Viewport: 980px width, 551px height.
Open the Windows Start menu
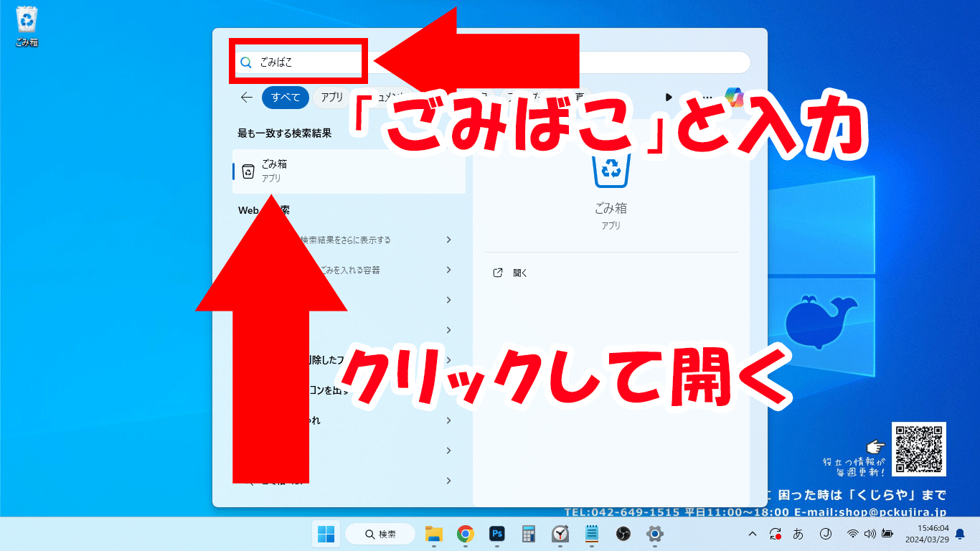[x=326, y=534]
